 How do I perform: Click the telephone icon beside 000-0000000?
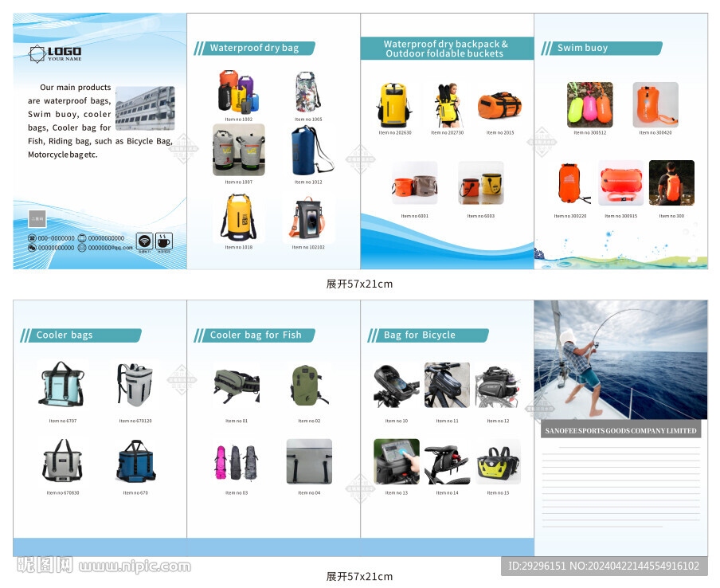click(x=32, y=238)
